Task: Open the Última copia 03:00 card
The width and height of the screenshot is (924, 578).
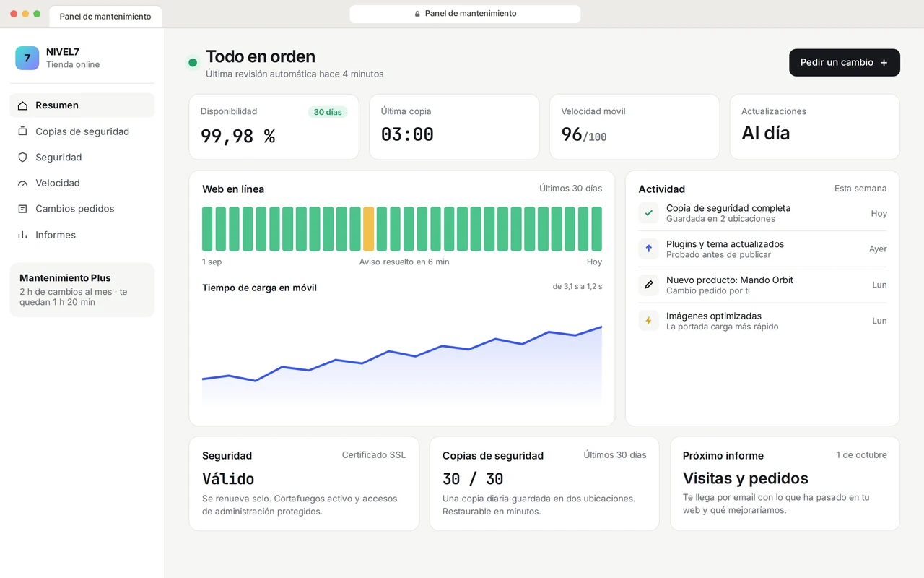Action: pos(454,126)
